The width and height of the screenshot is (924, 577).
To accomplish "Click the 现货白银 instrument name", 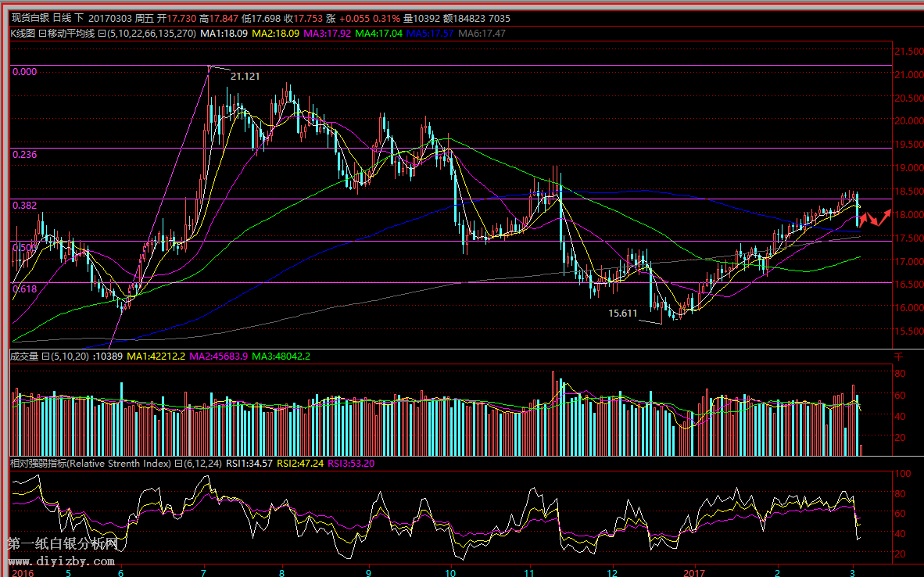I will tap(27, 18).
